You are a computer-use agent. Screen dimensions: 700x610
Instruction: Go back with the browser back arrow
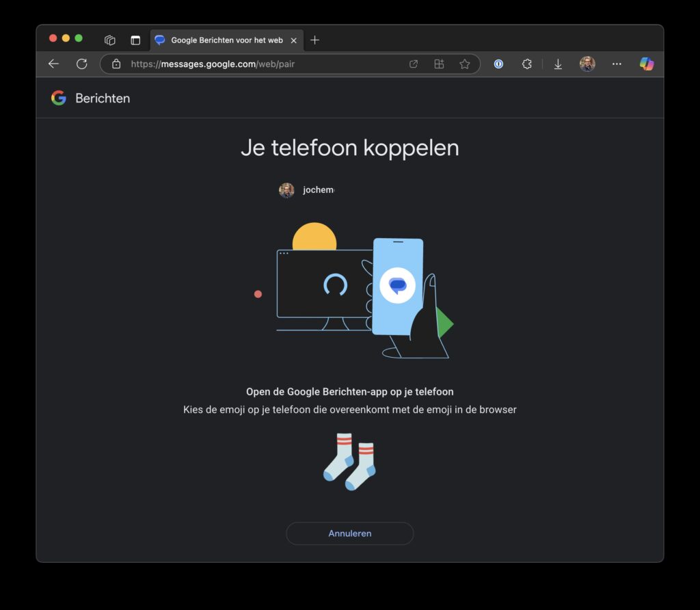[x=53, y=64]
